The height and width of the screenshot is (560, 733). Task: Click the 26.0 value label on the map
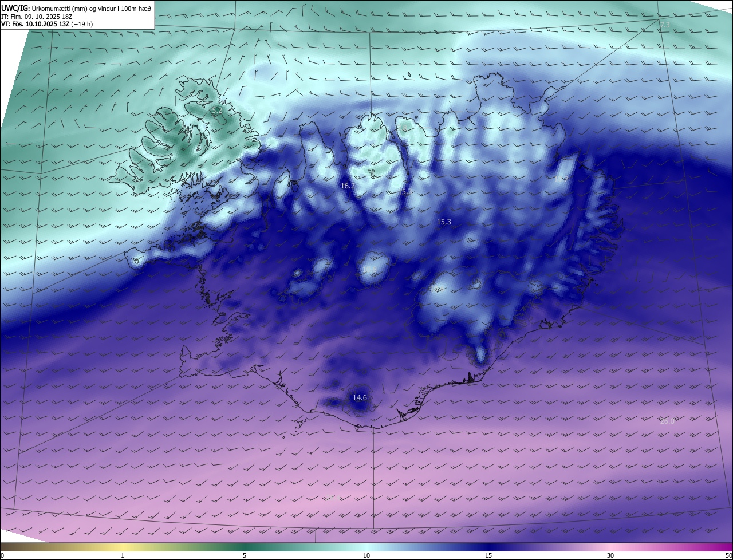[x=667, y=421]
